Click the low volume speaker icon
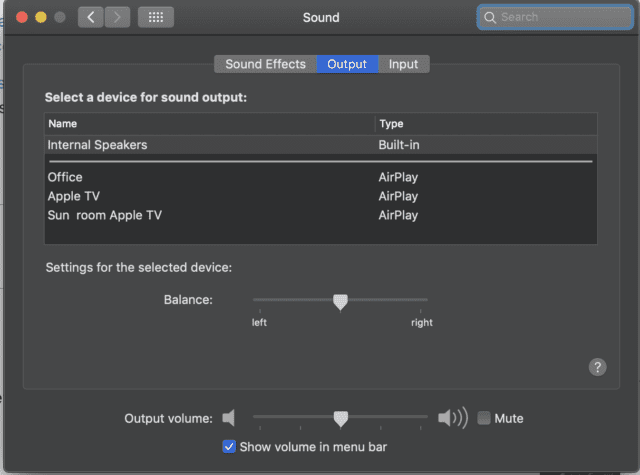The width and height of the screenshot is (640, 475). tap(229, 418)
